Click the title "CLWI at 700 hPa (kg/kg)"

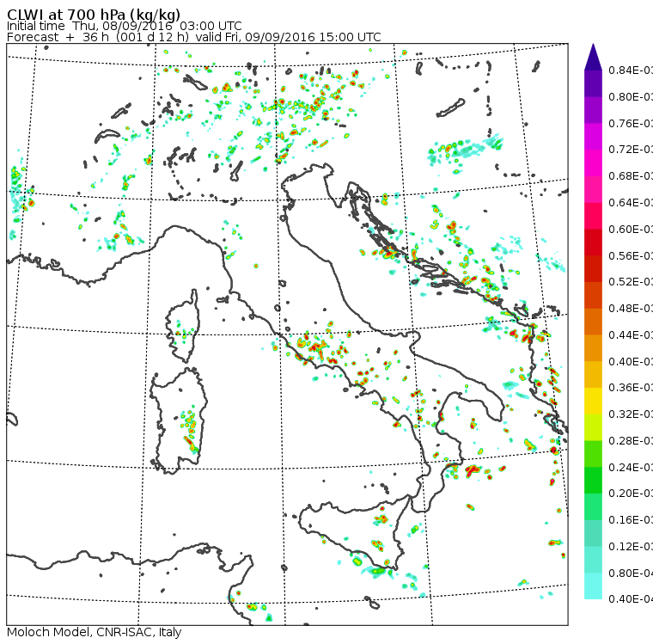point(94,15)
